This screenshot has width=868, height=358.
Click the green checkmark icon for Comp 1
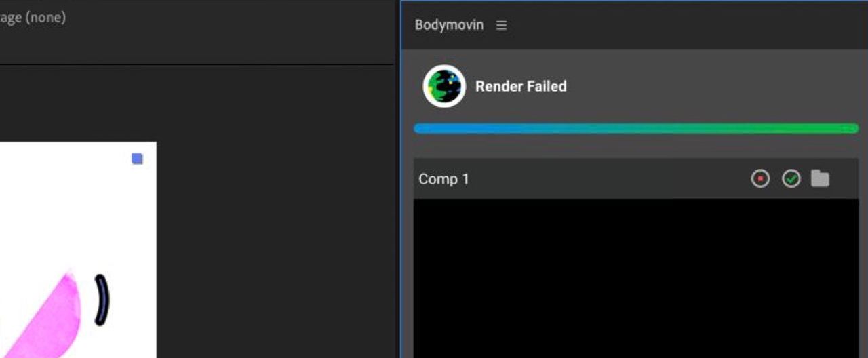coord(791,179)
